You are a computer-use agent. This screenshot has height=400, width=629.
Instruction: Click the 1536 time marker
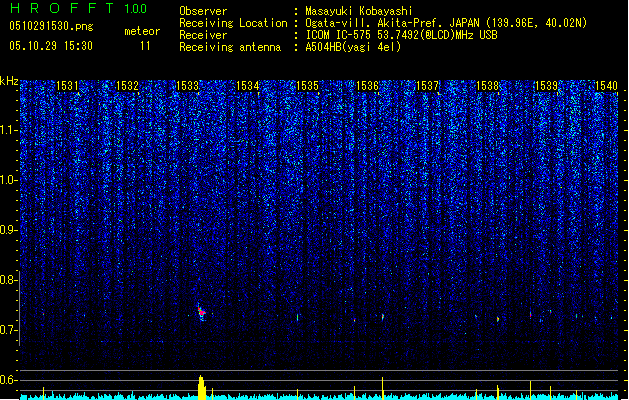click(367, 86)
